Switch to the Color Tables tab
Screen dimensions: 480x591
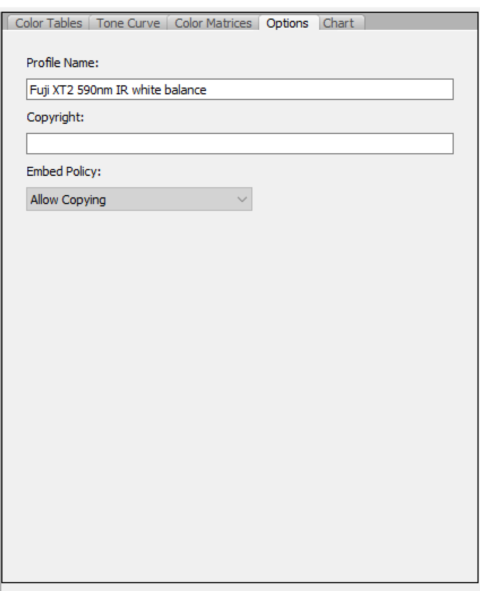pyautogui.click(x=49, y=23)
